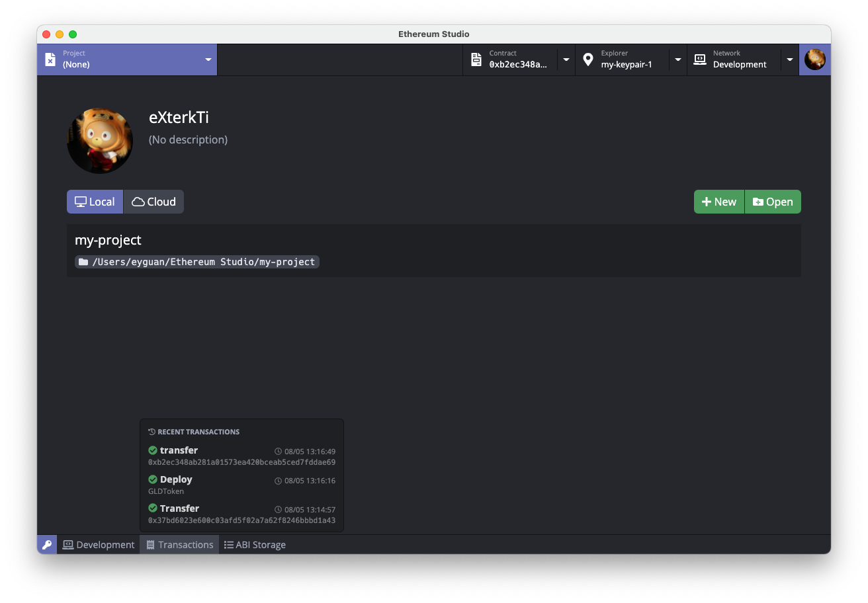Click the folder icon beside project path
The height and width of the screenshot is (603, 868).
point(83,262)
